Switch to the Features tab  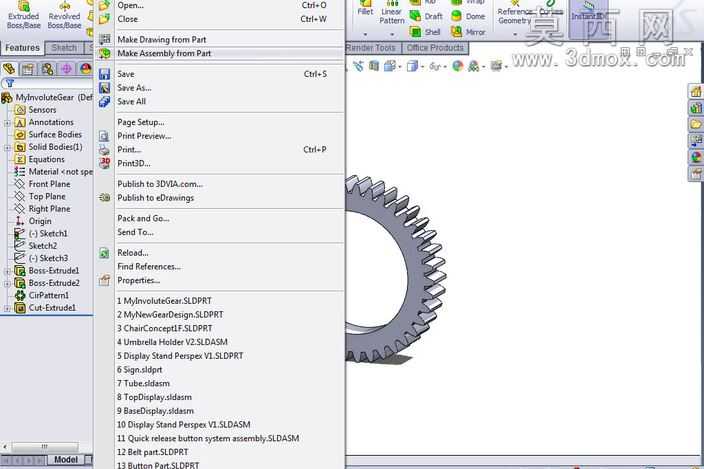point(22,48)
